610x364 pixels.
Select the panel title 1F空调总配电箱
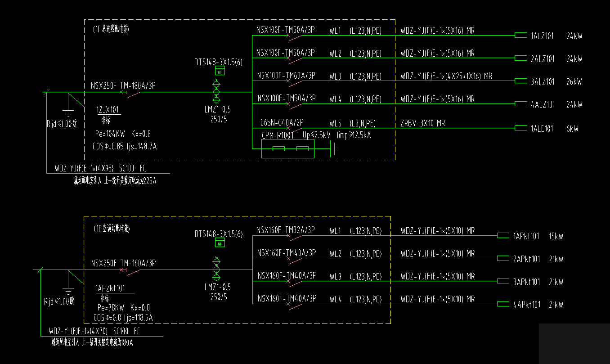point(112,228)
